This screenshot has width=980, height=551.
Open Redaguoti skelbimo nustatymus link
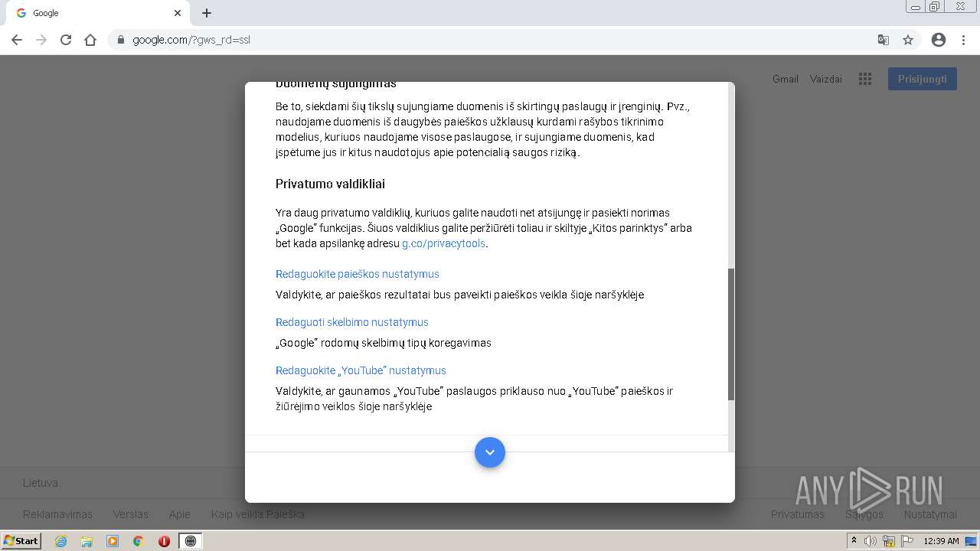352,322
